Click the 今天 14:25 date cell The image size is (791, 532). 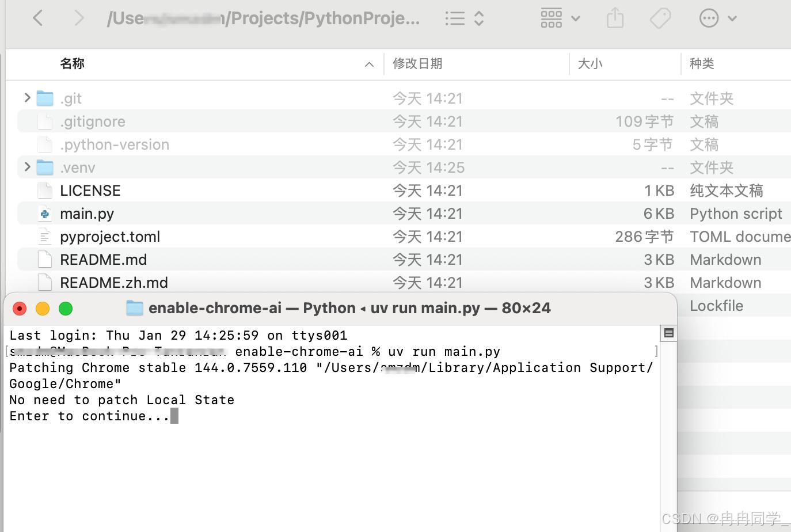click(x=428, y=168)
